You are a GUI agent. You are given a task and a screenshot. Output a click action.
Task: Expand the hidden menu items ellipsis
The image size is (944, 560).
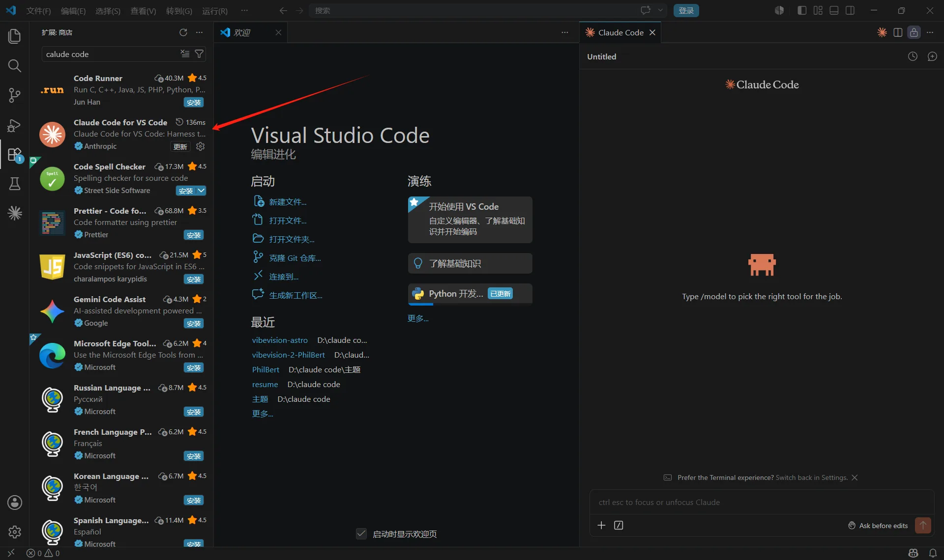tap(244, 10)
